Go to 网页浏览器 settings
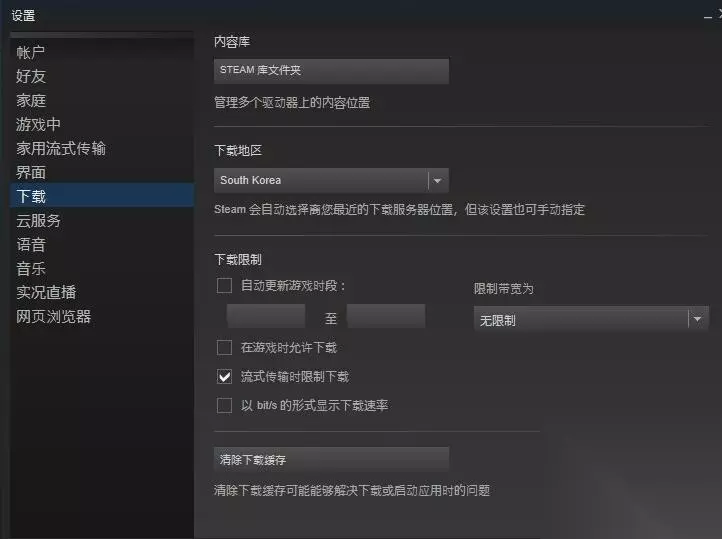Screen dimensions: 722x539 tap(53, 316)
